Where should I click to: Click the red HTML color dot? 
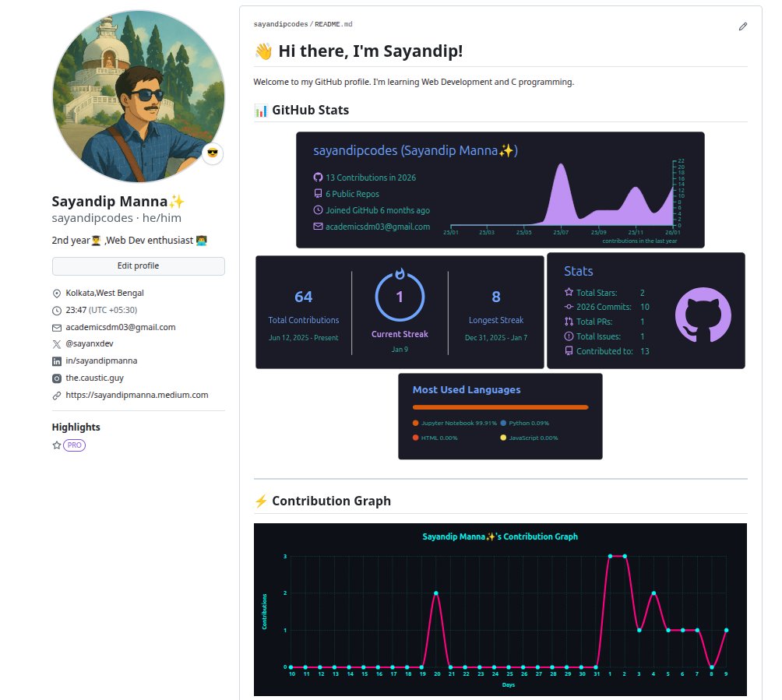pos(415,438)
